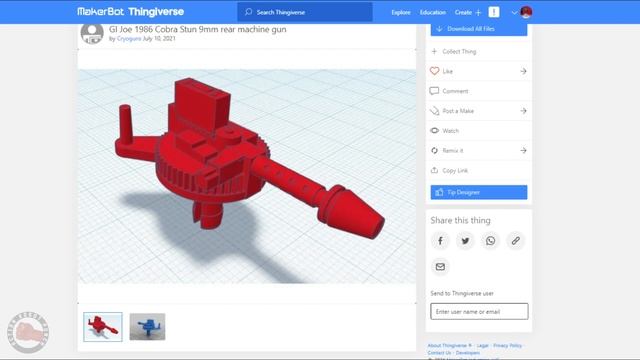Open the user avatar menu
640x360 pixels.
tap(526, 12)
